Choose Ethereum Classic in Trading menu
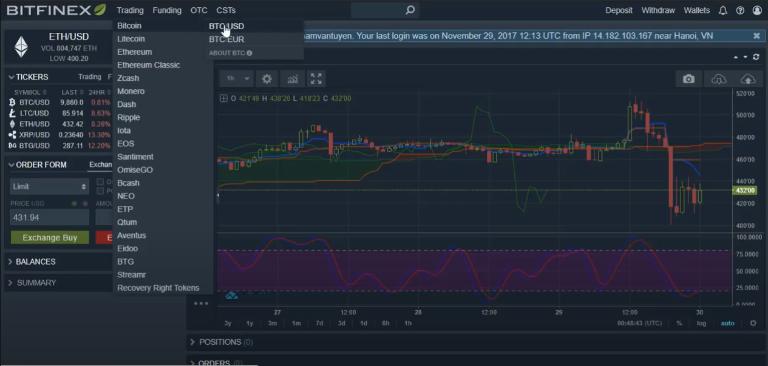This screenshot has width=768, height=366. coord(148,65)
